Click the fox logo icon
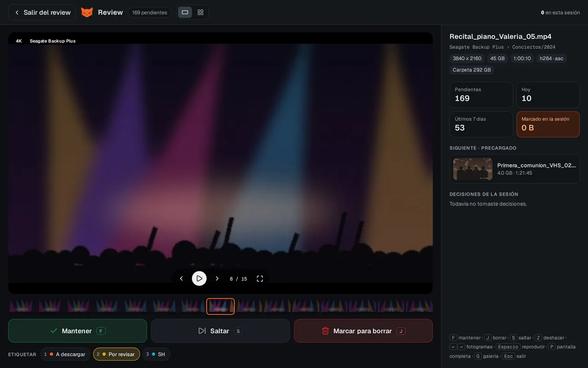Viewport: 588px width, 368px height. (x=87, y=12)
